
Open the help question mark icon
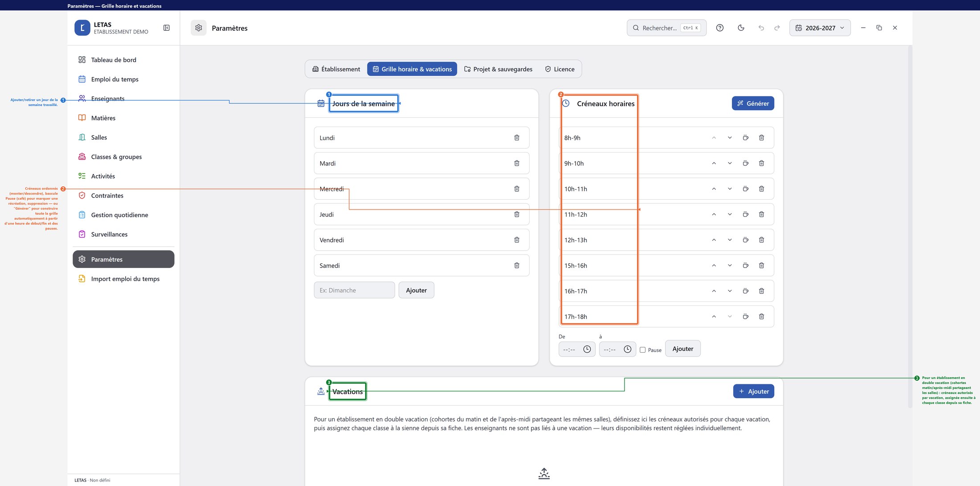[x=720, y=28]
